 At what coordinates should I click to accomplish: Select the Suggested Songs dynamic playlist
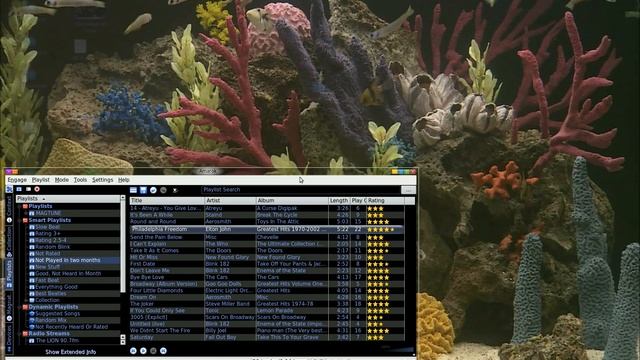58,313
